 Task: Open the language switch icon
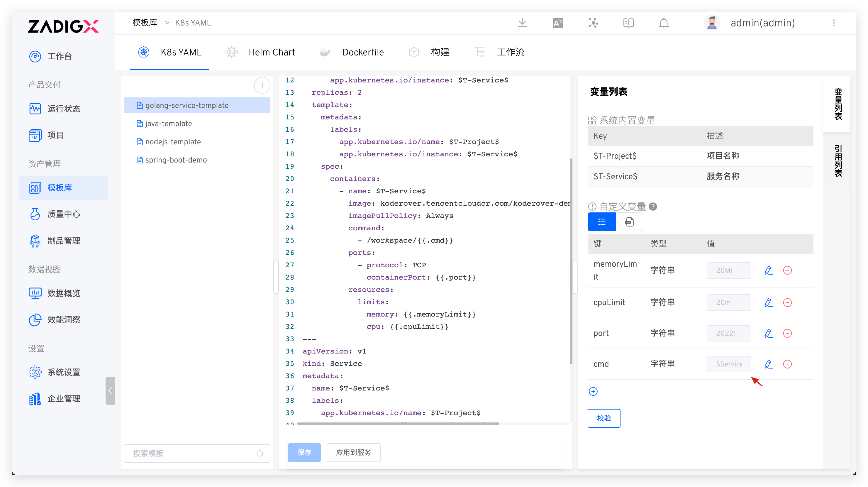coord(558,23)
